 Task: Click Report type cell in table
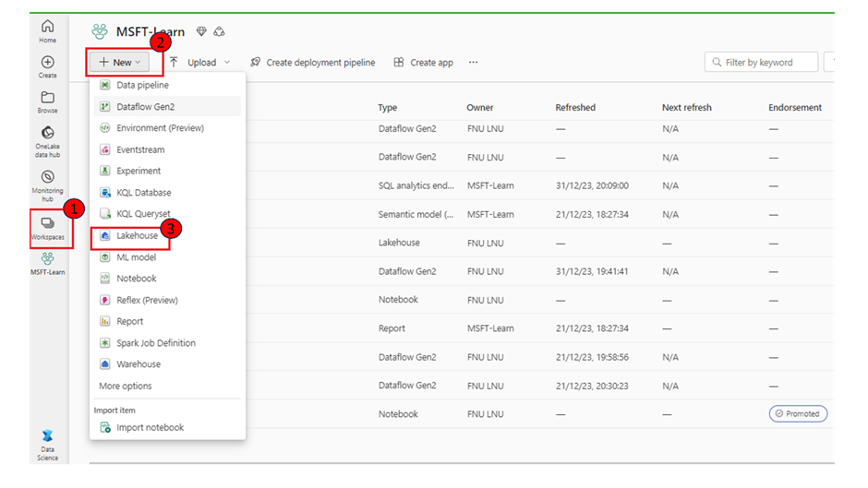tap(392, 328)
